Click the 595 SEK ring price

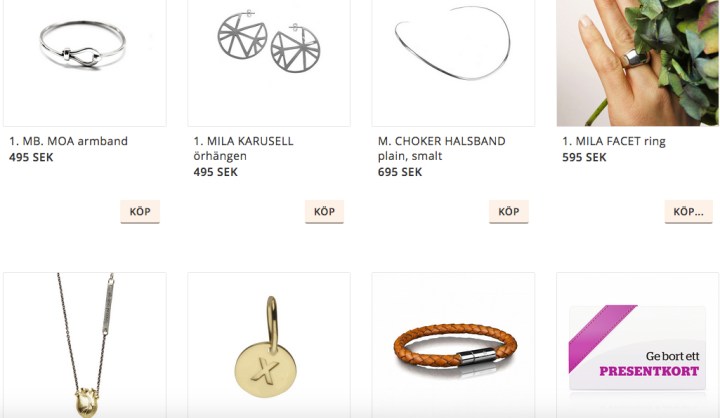click(x=584, y=157)
